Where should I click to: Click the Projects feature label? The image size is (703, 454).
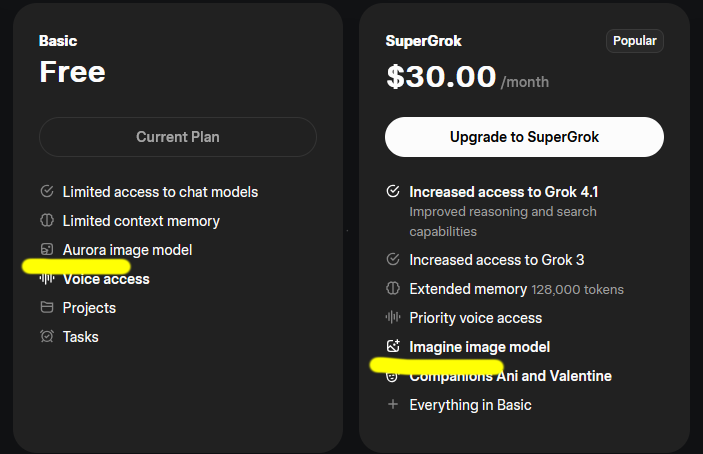pyautogui.click(x=89, y=308)
